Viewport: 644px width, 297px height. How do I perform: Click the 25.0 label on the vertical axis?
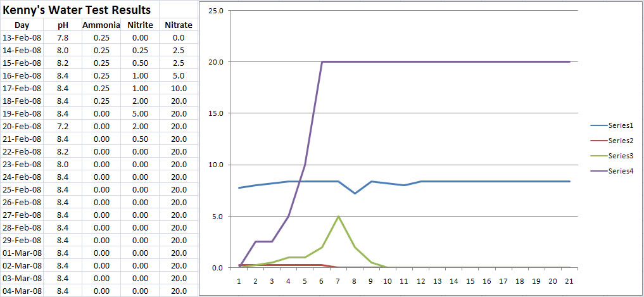pyautogui.click(x=216, y=11)
